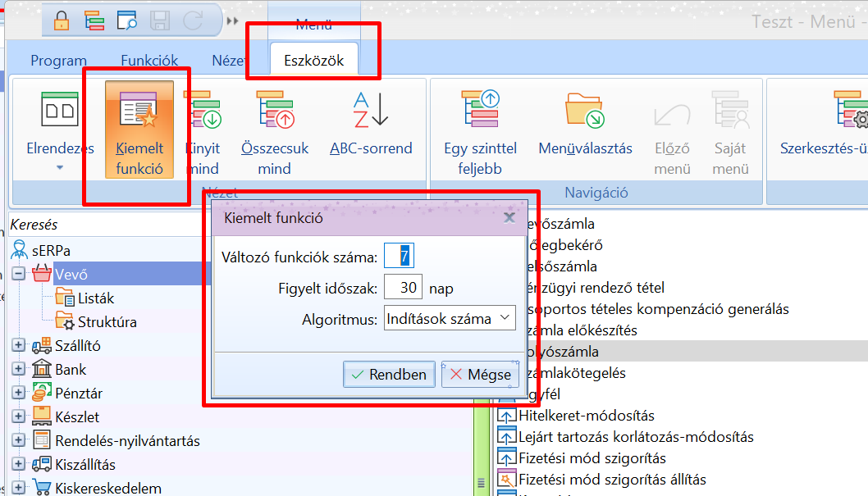
Task: Open the Listák folder under Vevő
Action: (96, 298)
